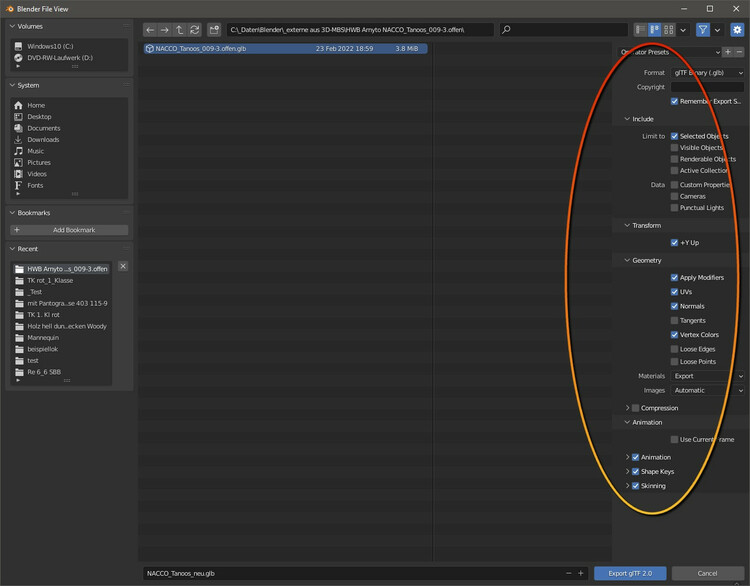Switch to horizontal list display mode
Screen dimensions: 750x586
pos(654,30)
